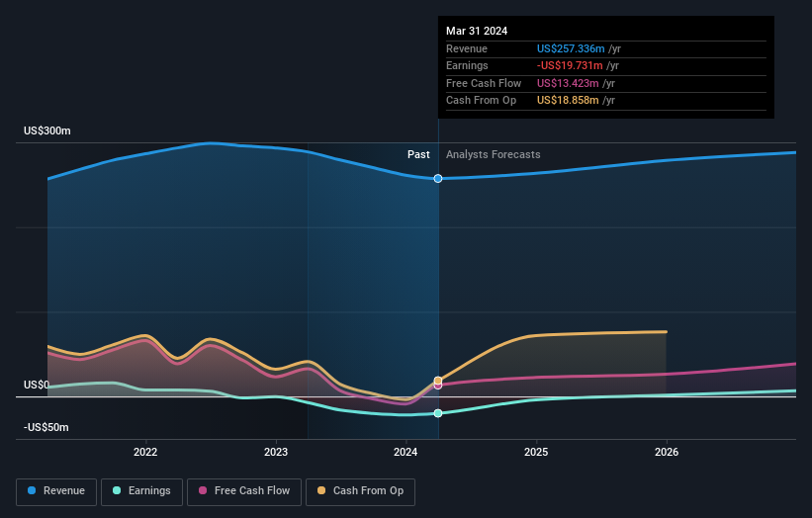The image size is (812, 518).
Task: Select the orange Cash From Op data point
Action: [438, 381]
